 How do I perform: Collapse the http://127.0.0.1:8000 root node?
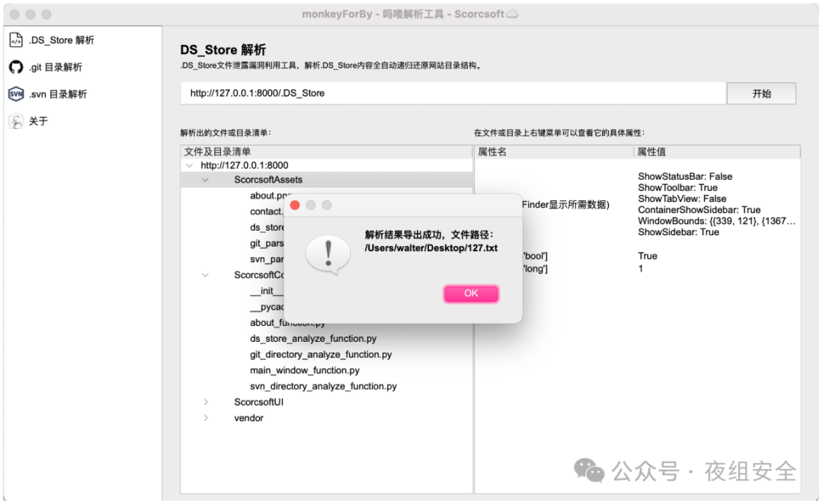pyautogui.click(x=189, y=164)
